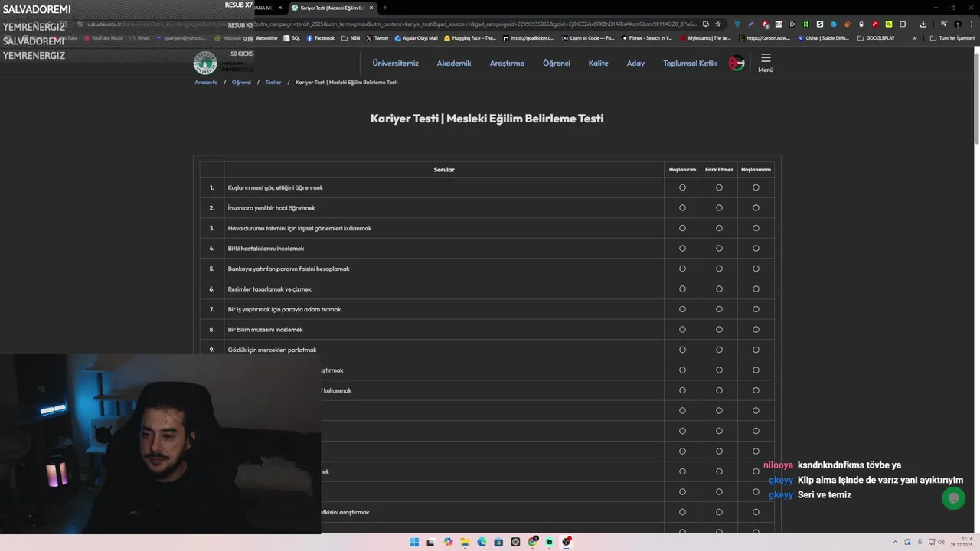The width and height of the screenshot is (980, 551).
Task: Click the page title Kariyer Testi heading
Action: tap(487, 119)
